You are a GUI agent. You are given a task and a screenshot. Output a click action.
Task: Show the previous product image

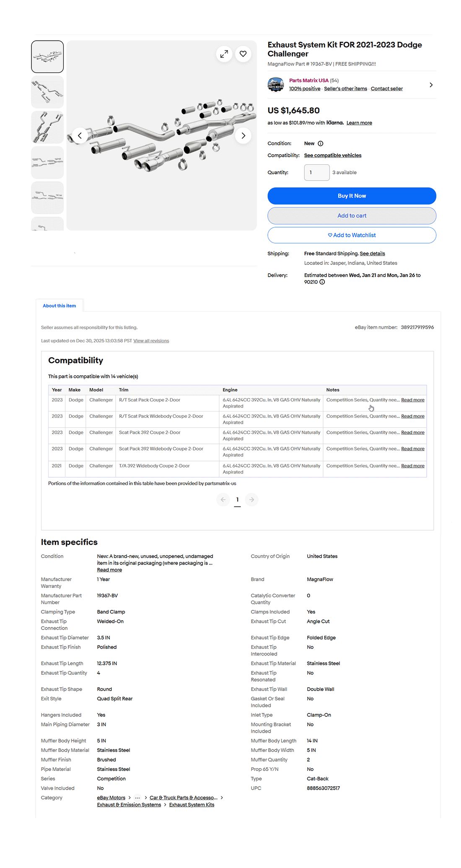click(80, 136)
